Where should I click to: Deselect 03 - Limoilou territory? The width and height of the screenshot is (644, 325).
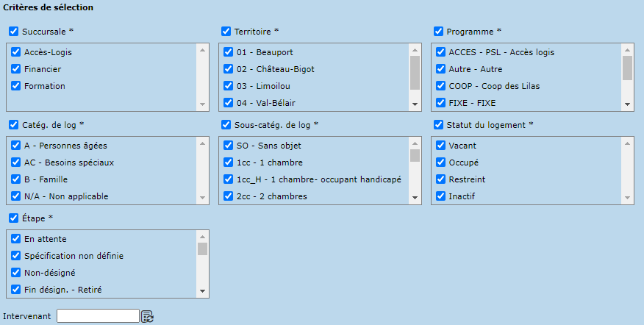(x=229, y=86)
